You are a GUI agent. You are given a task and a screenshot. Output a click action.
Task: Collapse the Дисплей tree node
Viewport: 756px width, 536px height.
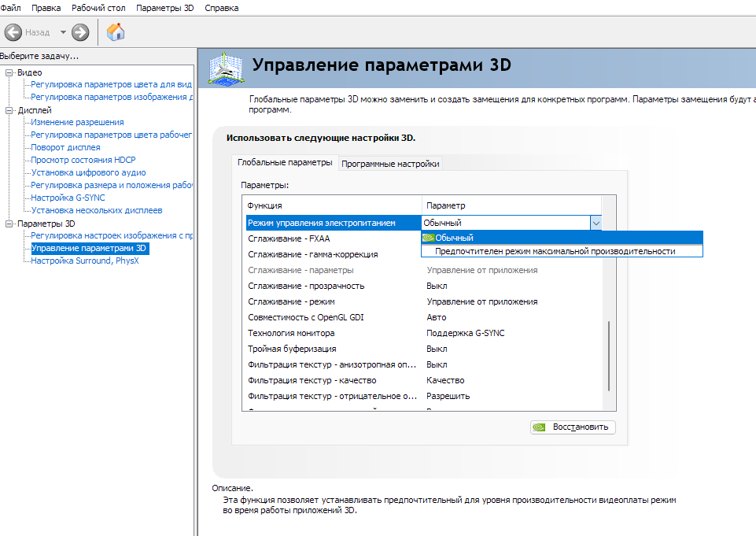pos(9,110)
